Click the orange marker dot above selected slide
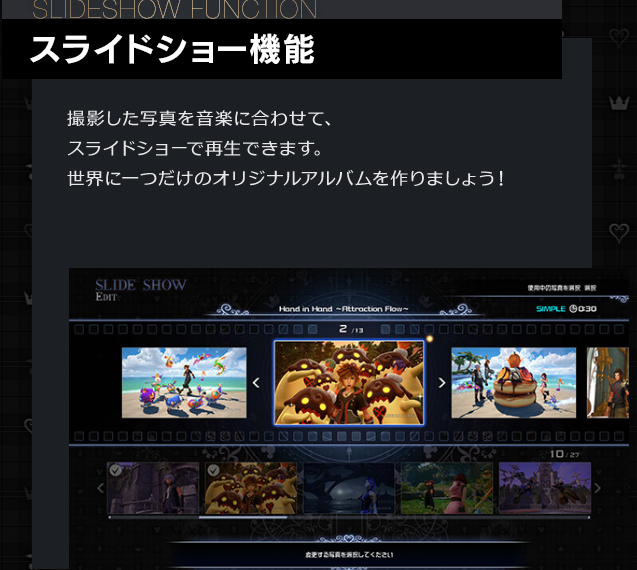 [430, 338]
